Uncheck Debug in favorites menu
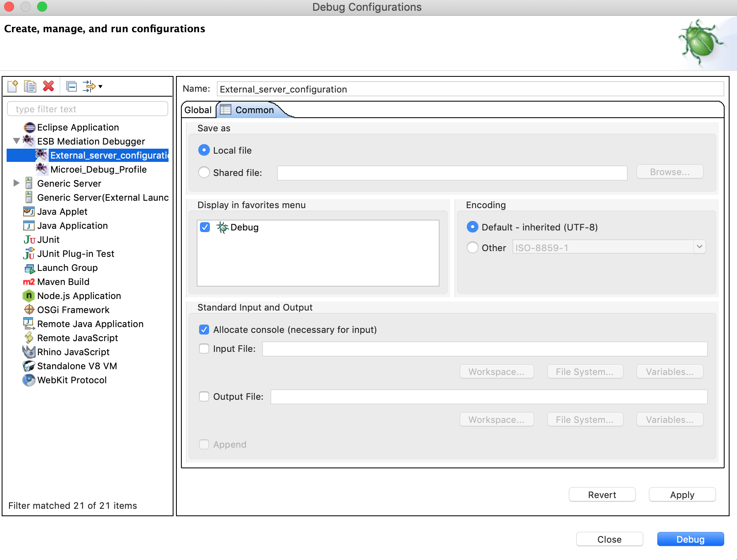The height and width of the screenshot is (560, 737). pos(205,227)
